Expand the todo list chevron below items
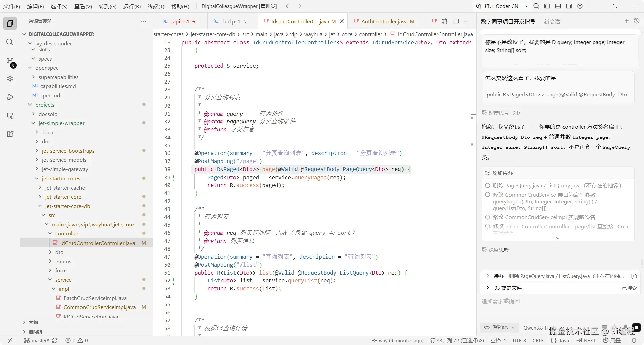 tap(558, 238)
